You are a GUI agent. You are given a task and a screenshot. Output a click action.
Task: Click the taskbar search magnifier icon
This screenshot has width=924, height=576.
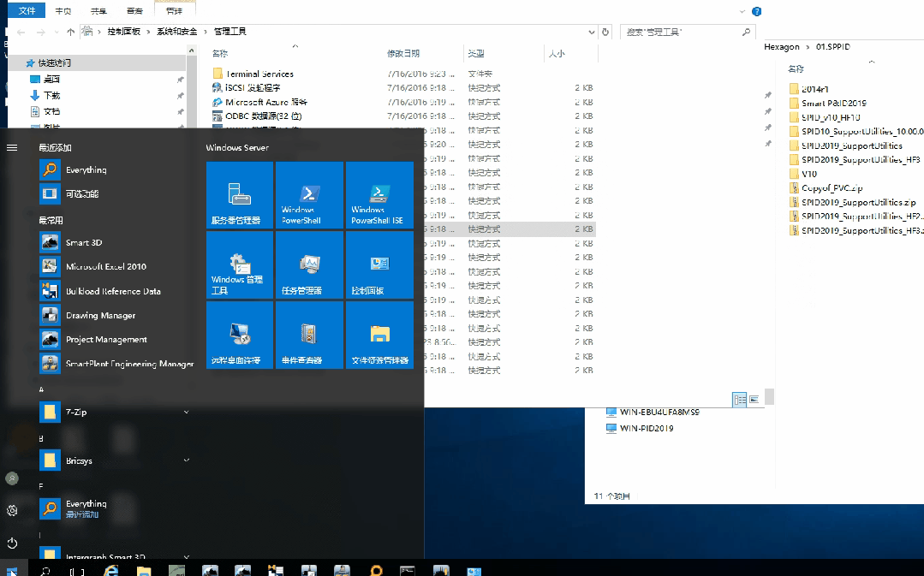(x=45, y=571)
